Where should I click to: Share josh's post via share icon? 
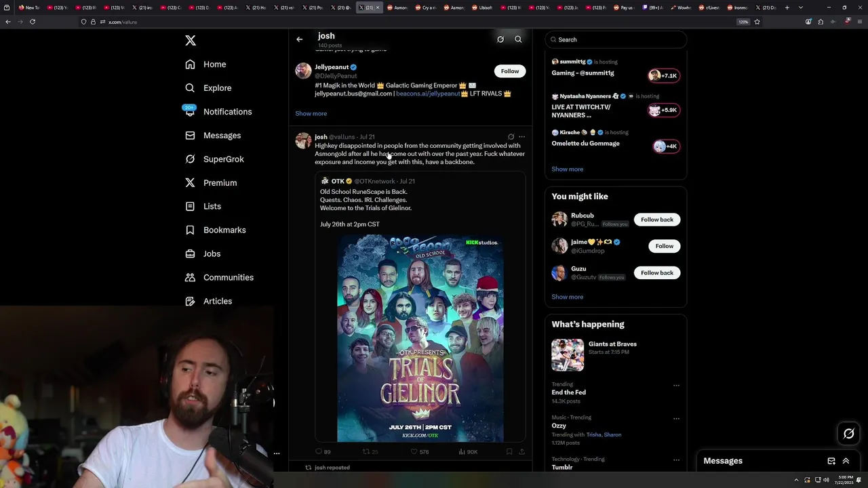point(521,451)
